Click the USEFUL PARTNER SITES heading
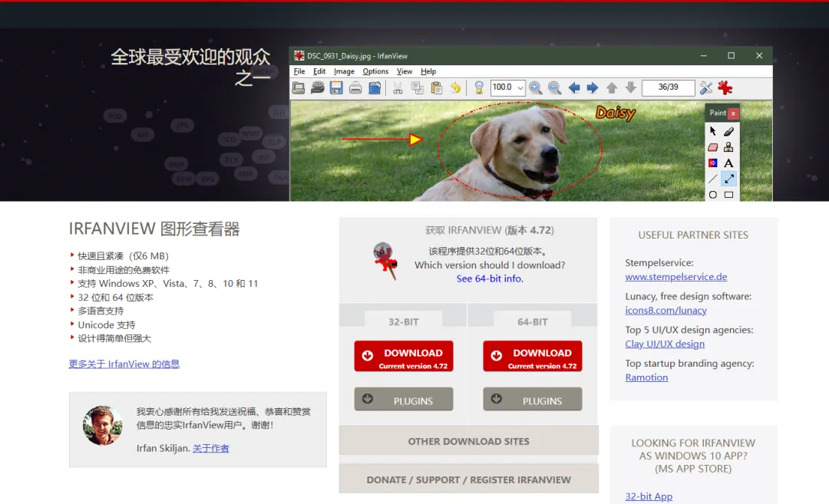Viewport: 829px width, 504px height. coord(693,235)
